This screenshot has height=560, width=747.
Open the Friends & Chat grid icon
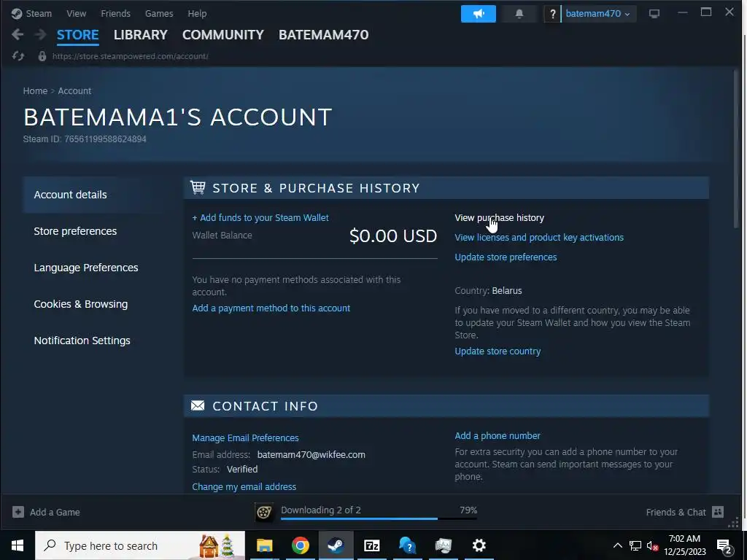718,512
